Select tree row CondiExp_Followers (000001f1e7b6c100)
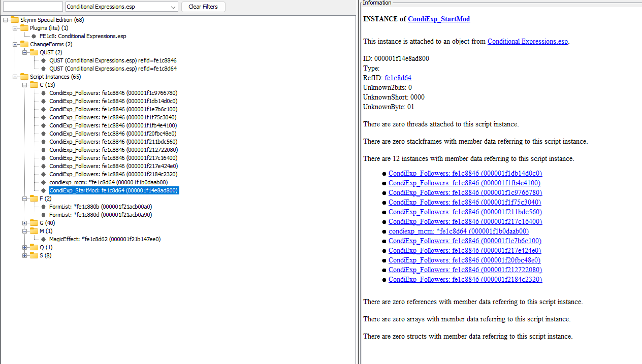The image size is (642, 364). [113, 109]
